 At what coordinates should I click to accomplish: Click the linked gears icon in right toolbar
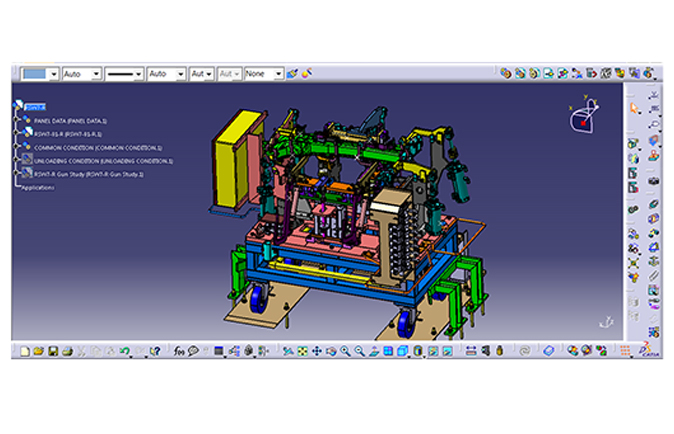(633, 210)
